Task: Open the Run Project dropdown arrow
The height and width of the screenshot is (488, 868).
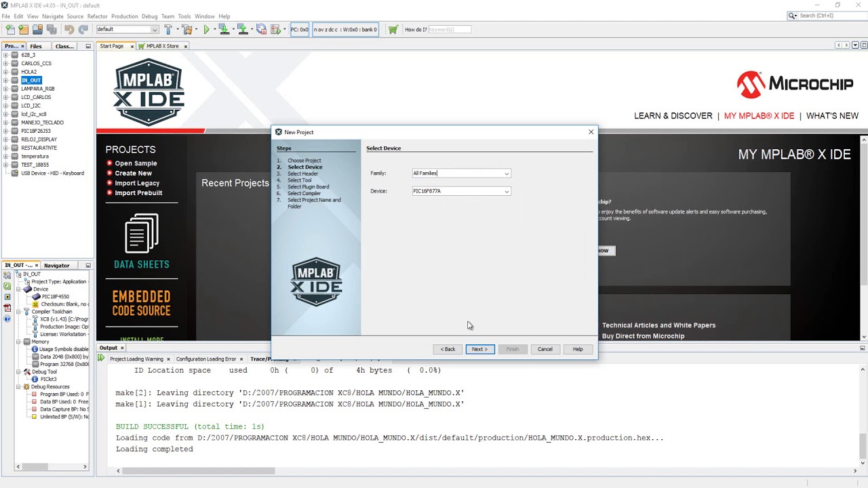Action: (x=214, y=29)
